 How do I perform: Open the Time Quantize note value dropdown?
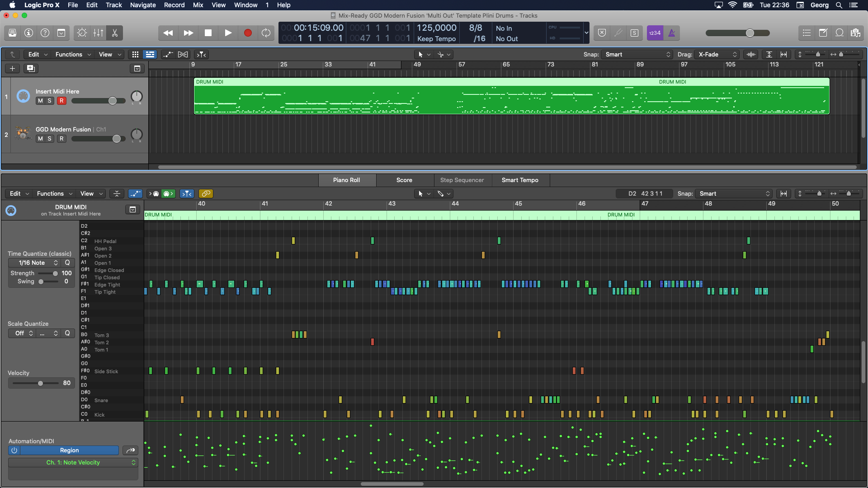coord(33,263)
